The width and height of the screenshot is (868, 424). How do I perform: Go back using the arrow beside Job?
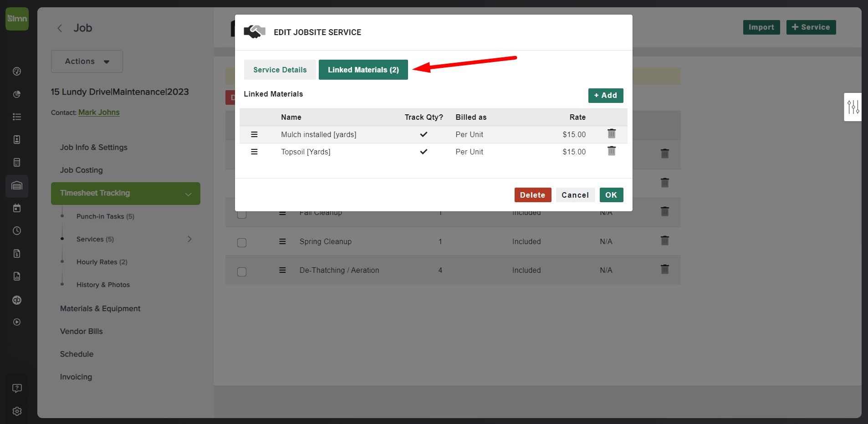[x=60, y=28]
